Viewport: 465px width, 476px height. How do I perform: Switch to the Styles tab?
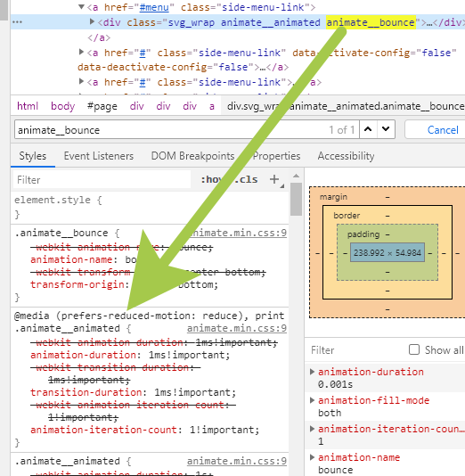point(33,156)
